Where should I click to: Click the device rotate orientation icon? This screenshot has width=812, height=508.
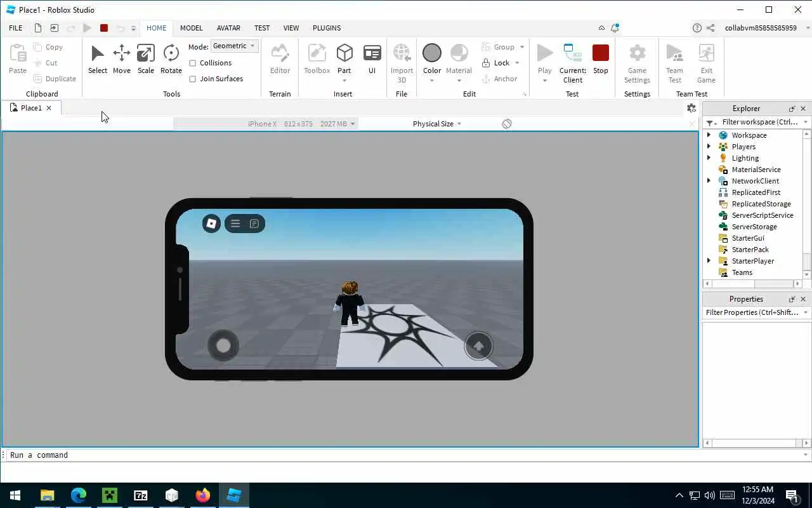pyautogui.click(x=507, y=124)
